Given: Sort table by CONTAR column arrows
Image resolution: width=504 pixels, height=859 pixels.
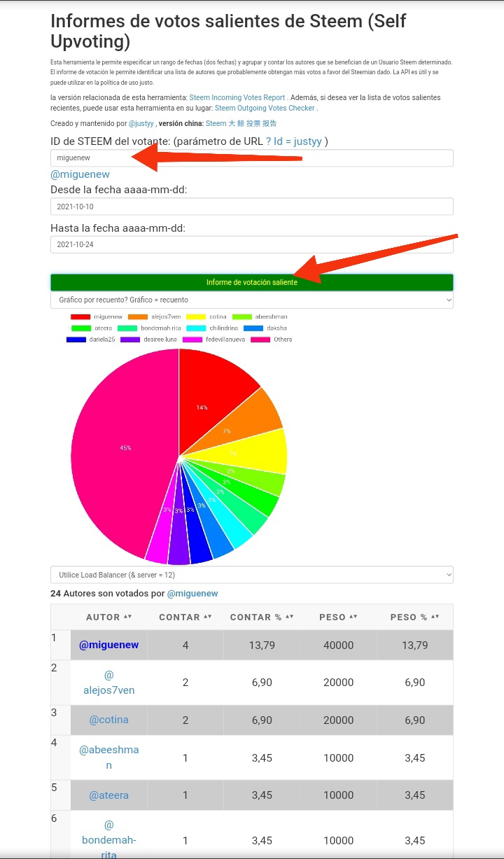Looking at the screenshot, I should coord(207,617).
